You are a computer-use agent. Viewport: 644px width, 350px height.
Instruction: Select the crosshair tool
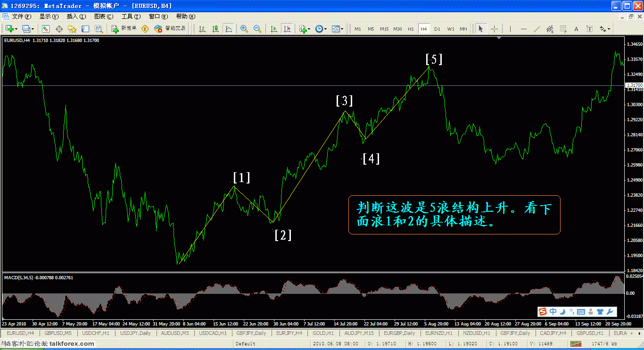tap(494, 29)
